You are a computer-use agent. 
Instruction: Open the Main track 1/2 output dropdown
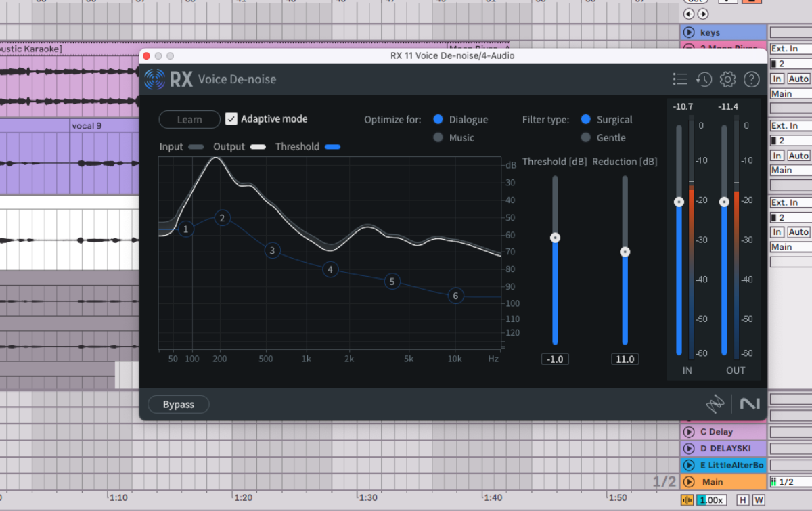pos(790,481)
